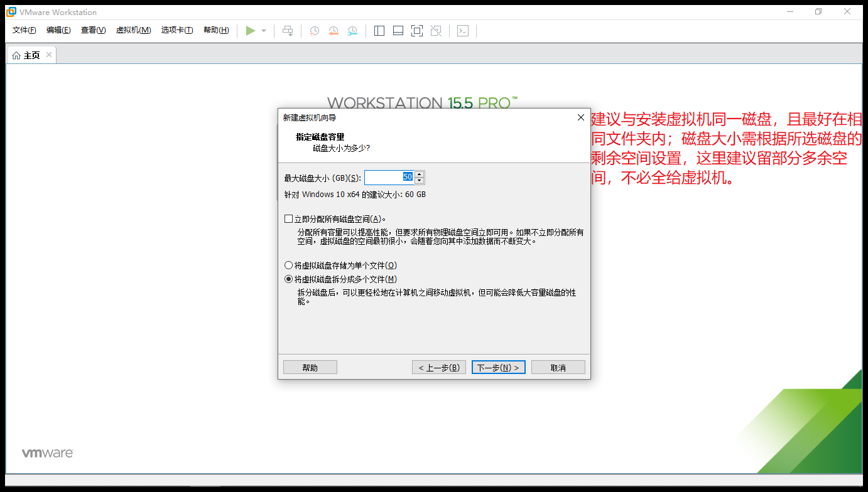The width and height of the screenshot is (868, 492).
Task: Open the power options dropdown arrow
Action: tap(264, 31)
